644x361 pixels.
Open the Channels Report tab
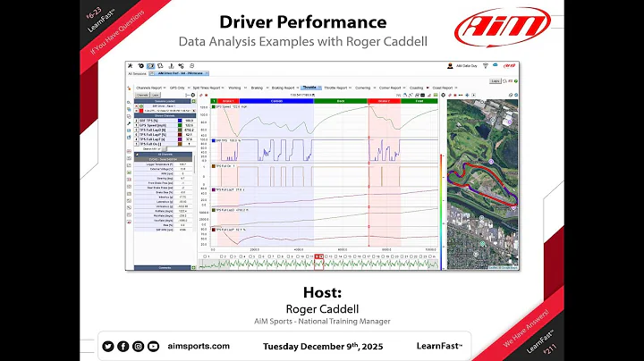coord(148,88)
